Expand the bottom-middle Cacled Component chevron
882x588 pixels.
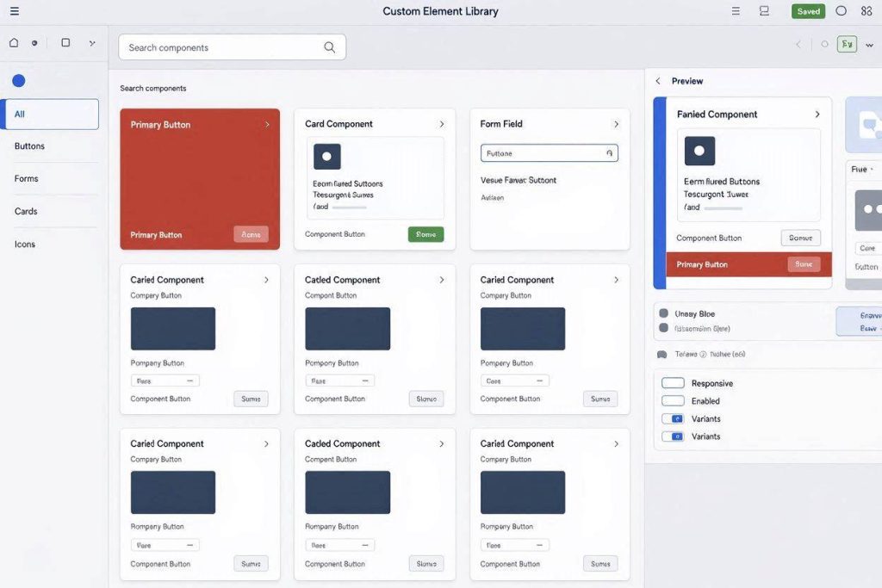point(442,444)
